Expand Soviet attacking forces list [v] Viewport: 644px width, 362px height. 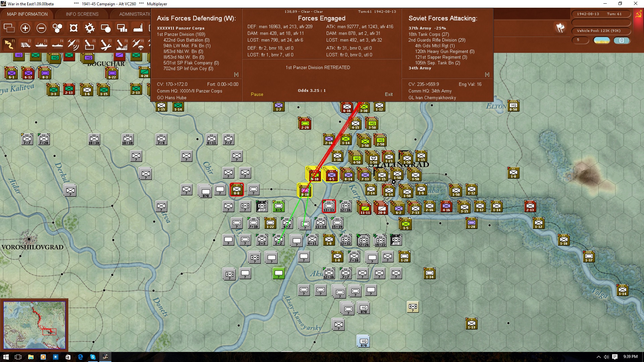click(487, 74)
